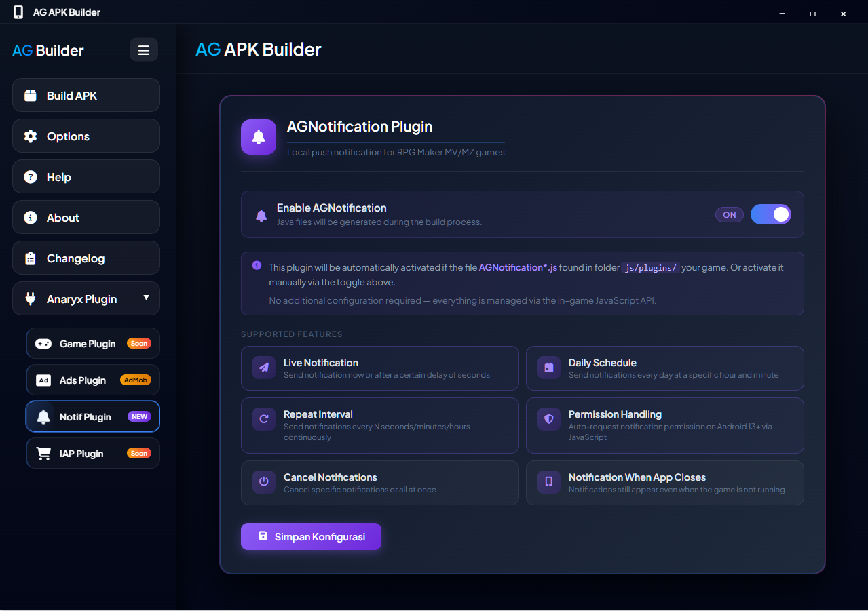Image resolution: width=868 pixels, height=611 pixels.
Task: Collapse the sidebar with the hamburger icon
Action: pyautogui.click(x=144, y=50)
